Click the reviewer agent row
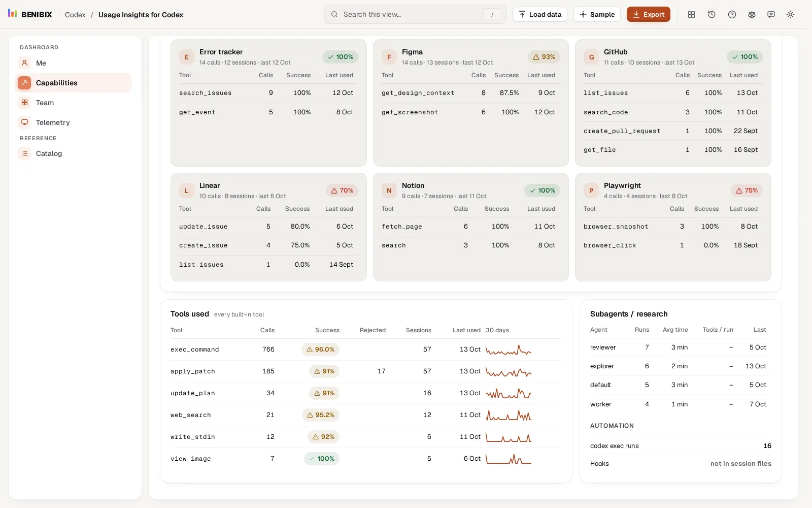812x508 pixels. click(681, 347)
